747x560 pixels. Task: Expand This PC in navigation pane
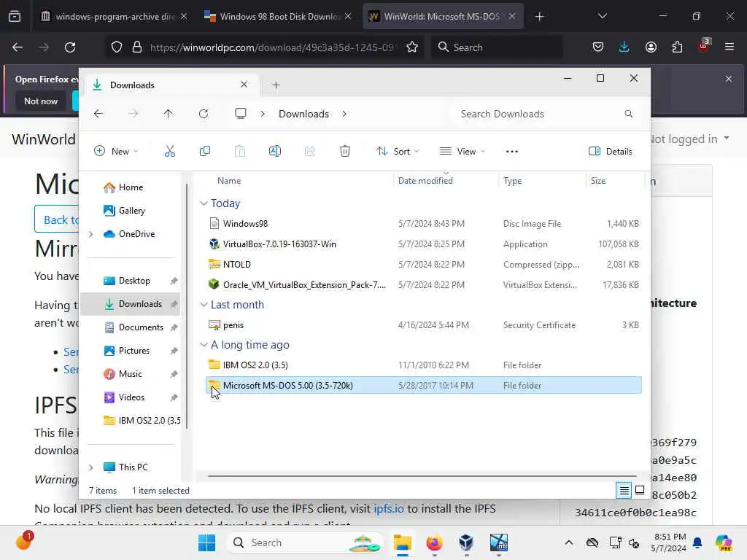click(x=90, y=467)
